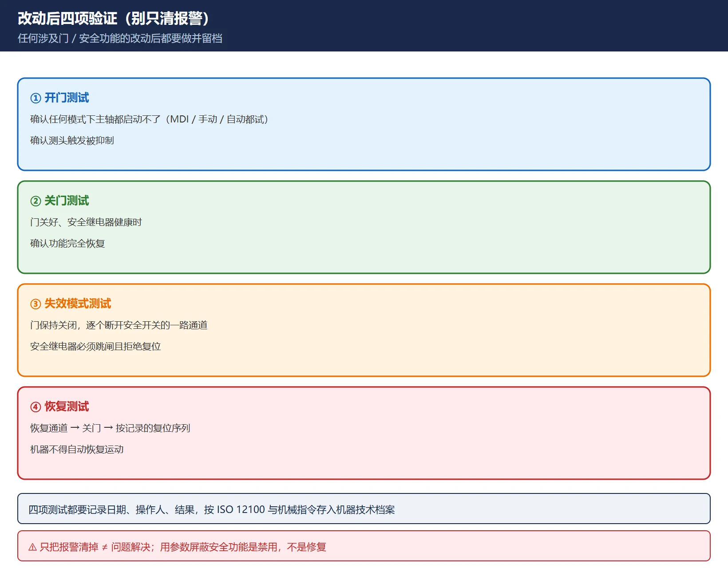Click the 确认功能完全恢复 line
Screen dimensions: 728x568
67,244
